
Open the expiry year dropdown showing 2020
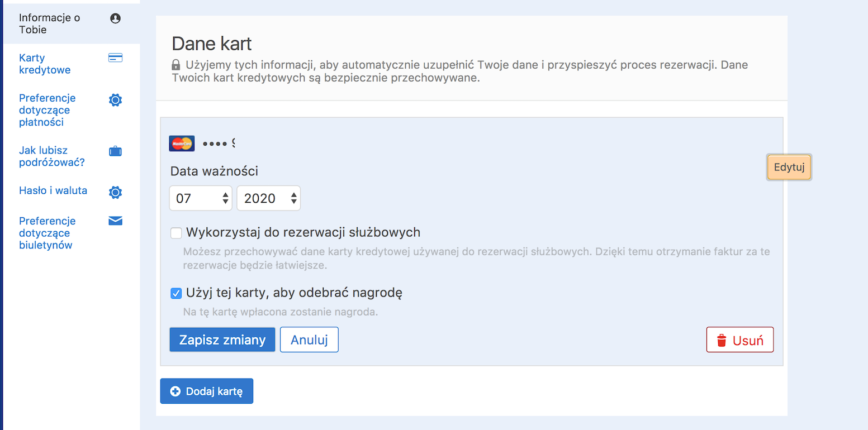pyautogui.click(x=269, y=198)
